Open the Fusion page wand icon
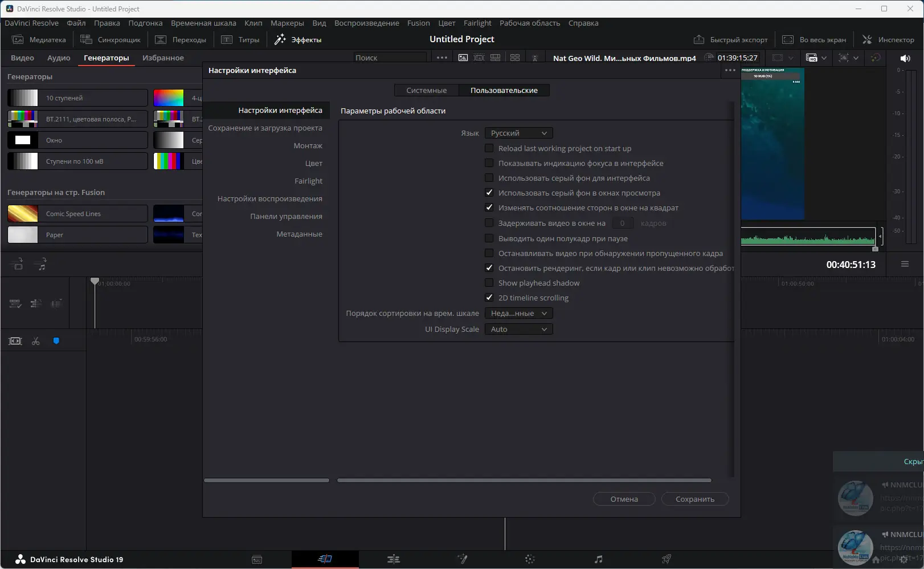The height and width of the screenshot is (569, 924). tap(462, 559)
